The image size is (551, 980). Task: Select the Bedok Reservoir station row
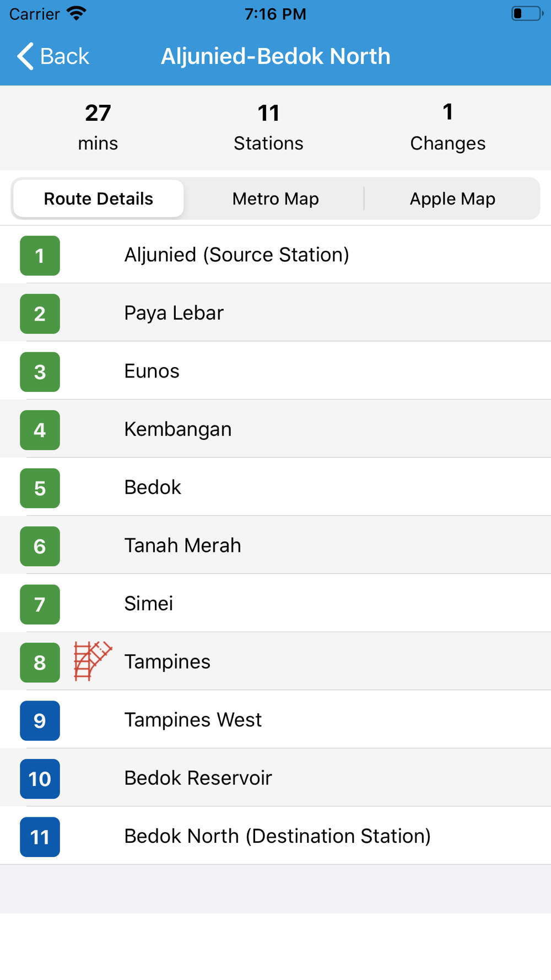[x=275, y=778]
